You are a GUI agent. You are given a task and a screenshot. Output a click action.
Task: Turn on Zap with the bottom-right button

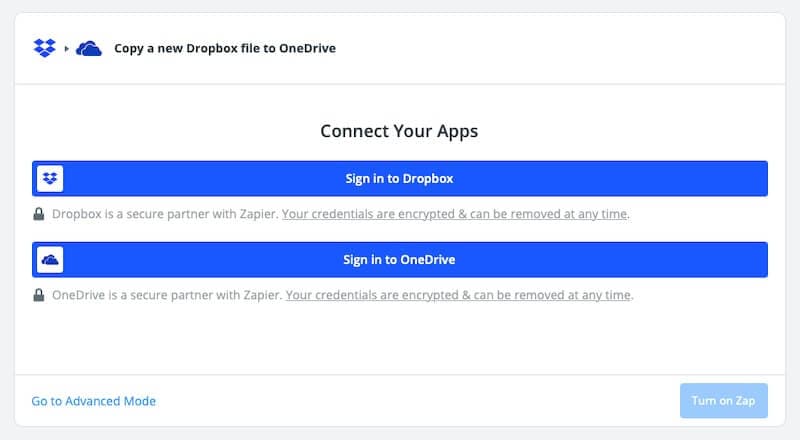tap(724, 401)
